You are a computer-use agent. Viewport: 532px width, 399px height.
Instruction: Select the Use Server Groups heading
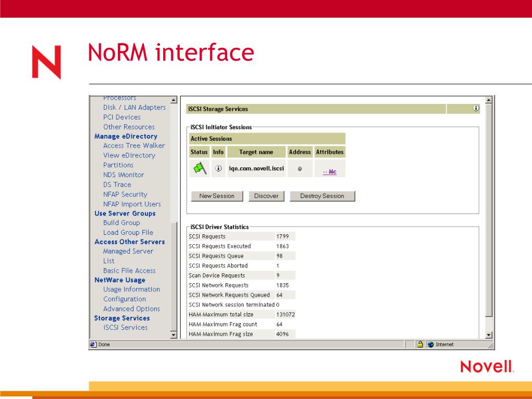click(x=125, y=214)
